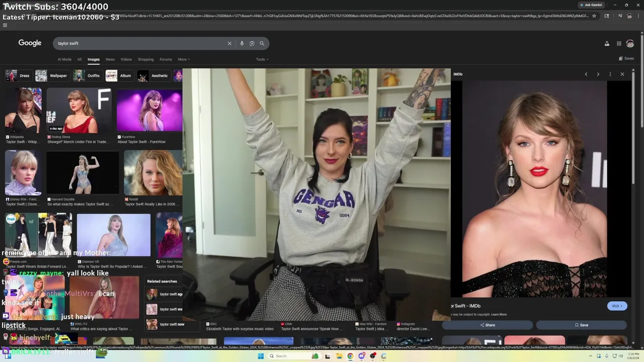Clear the Google search box text
This screenshot has width=644, height=362.
pos(229,43)
